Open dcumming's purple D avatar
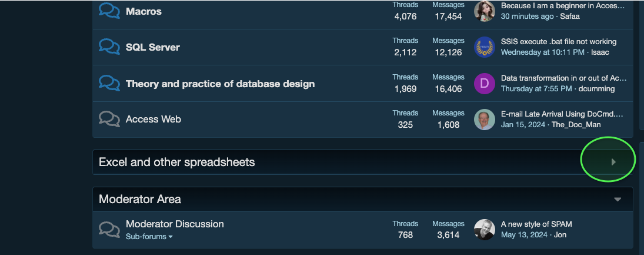644x255 pixels. 484,84
